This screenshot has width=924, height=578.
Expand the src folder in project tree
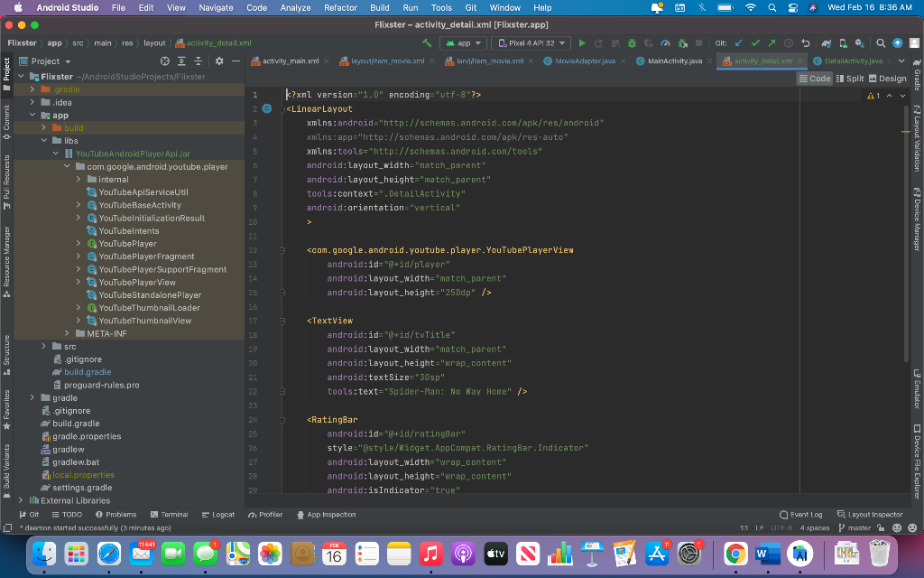43,346
